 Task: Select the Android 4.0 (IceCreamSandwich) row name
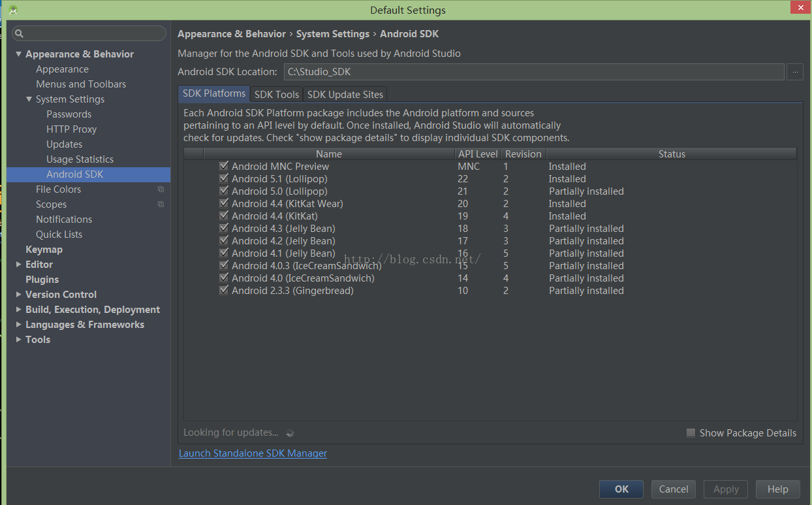point(304,278)
